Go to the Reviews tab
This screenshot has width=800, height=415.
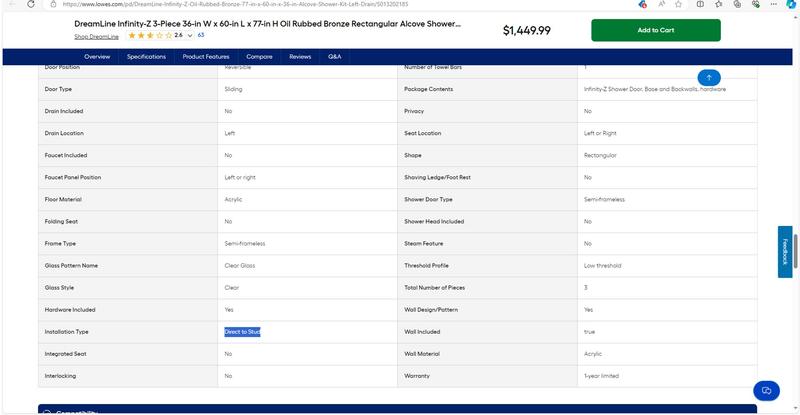tap(300, 57)
